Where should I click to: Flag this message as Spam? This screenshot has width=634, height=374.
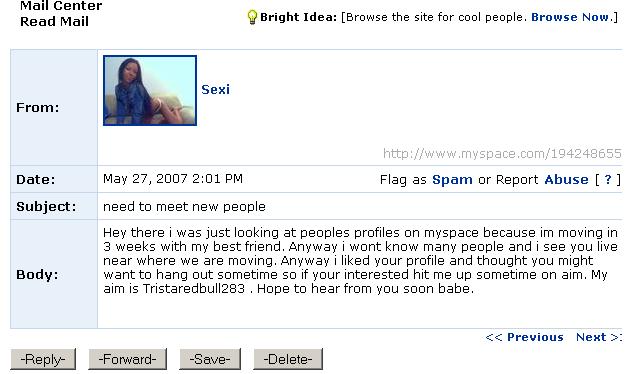452,180
